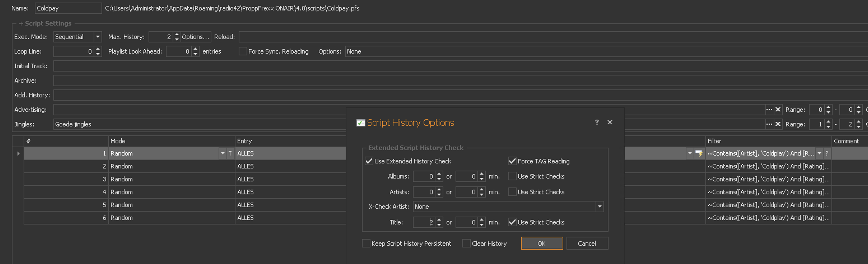Click the script Name input field

click(x=68, y=8)
